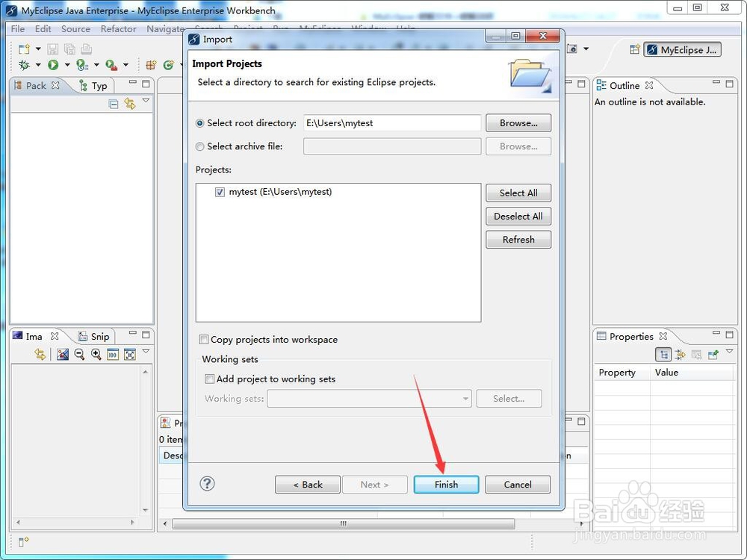This screenshot has width=747, height=560.
Task: Open the Package Explorer view menu triangle
Action: (x=146, y=101)
